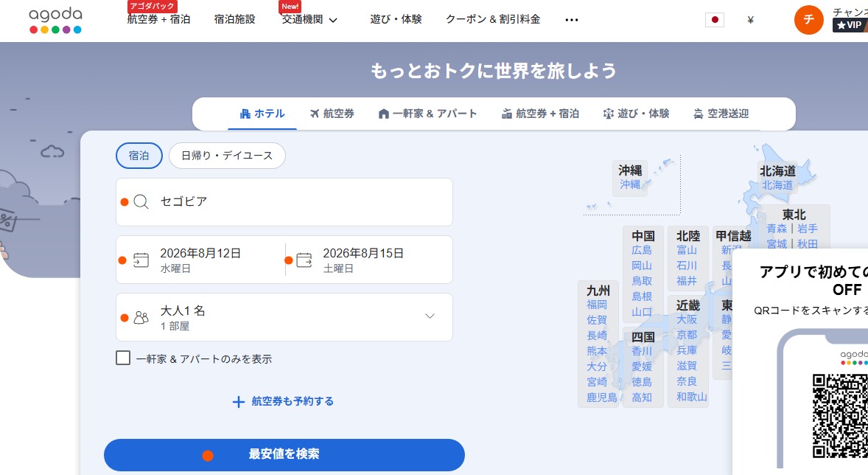Viewport: 868px width, 475px height.
Task: Select 愛媛 prefecture link
Action: pos(642,367)
